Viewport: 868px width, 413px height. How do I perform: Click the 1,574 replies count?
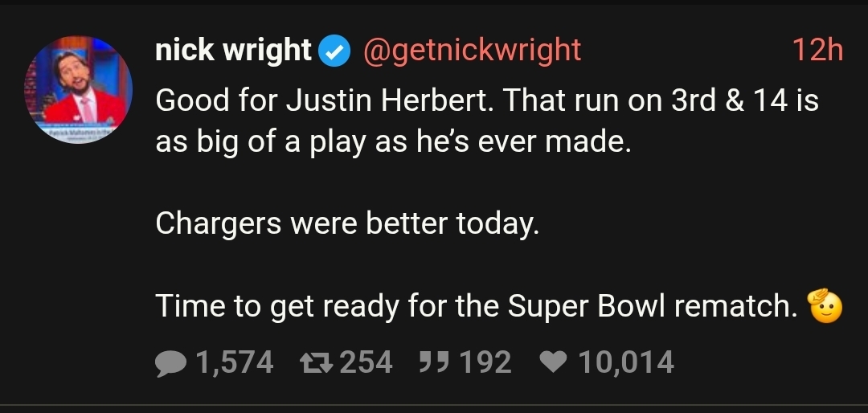click(x=234, y=362)
